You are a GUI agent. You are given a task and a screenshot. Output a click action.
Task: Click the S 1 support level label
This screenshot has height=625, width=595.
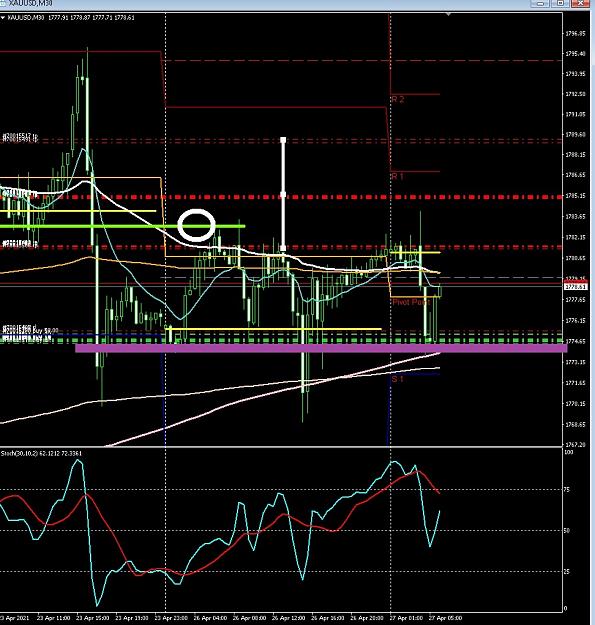397,379
